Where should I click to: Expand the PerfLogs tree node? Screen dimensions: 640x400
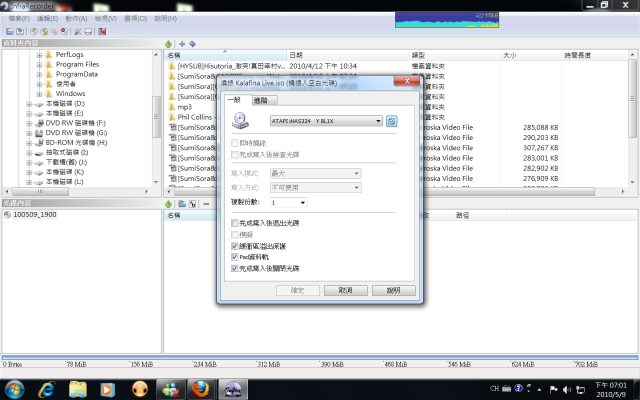click(x=40, y=55)
